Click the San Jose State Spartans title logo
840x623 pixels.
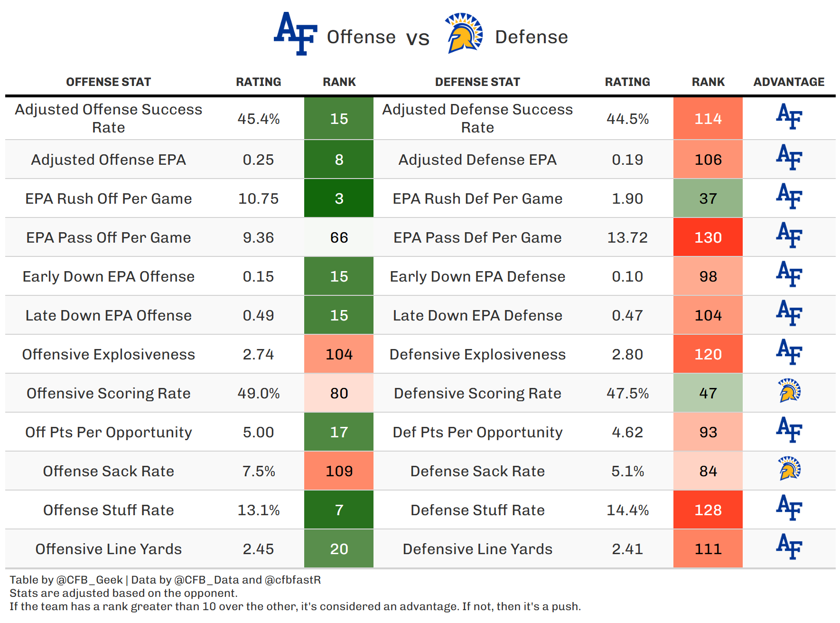tap(463, 33)
